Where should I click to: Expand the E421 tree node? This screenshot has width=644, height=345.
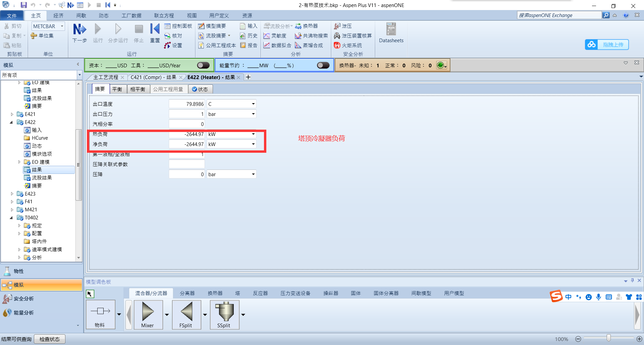(12, 114)
